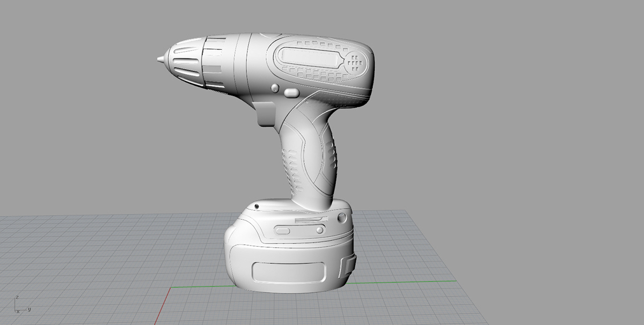The image size is (644, 325).
Task: Select the recessed label panel on battery front
Action: (288, 271)
